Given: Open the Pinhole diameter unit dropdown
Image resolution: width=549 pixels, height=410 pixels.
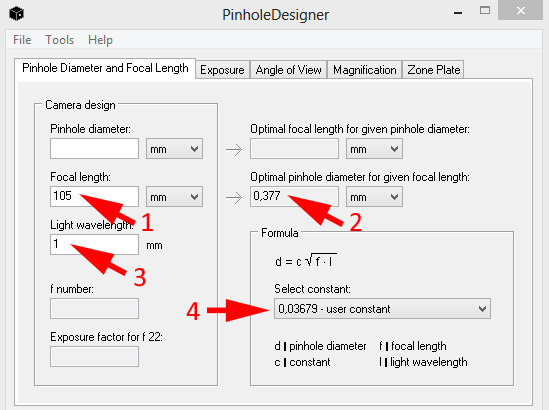Looking at the screenshot, I should (174, 149).
